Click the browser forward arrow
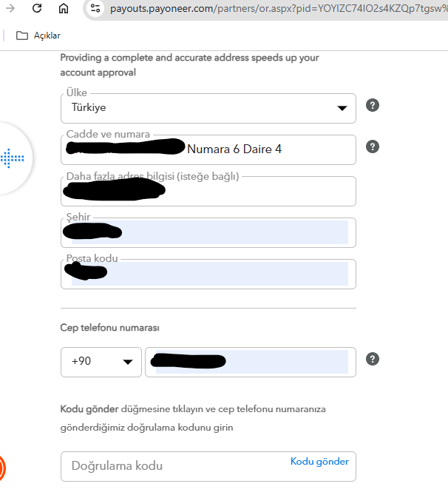Screen dimensions: 448x495 pyautogui.click(x=10, y=8)
